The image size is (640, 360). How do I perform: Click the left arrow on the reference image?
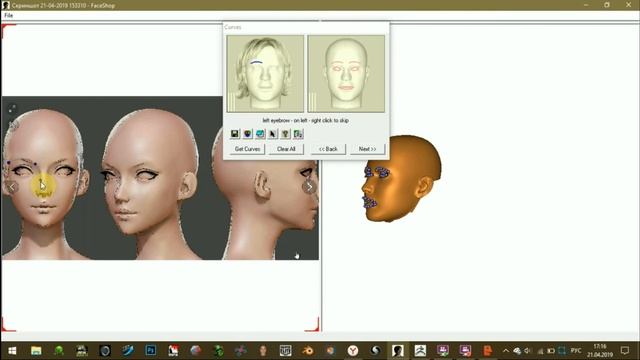click(12, 187)
